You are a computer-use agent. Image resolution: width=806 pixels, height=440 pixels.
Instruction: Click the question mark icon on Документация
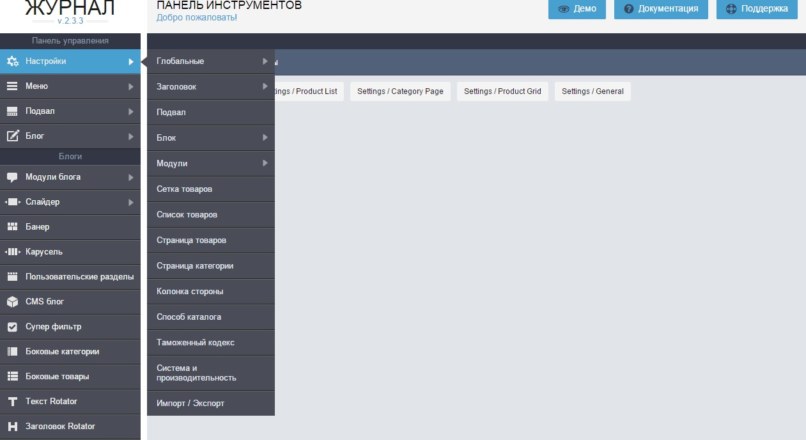click(628, 9)
